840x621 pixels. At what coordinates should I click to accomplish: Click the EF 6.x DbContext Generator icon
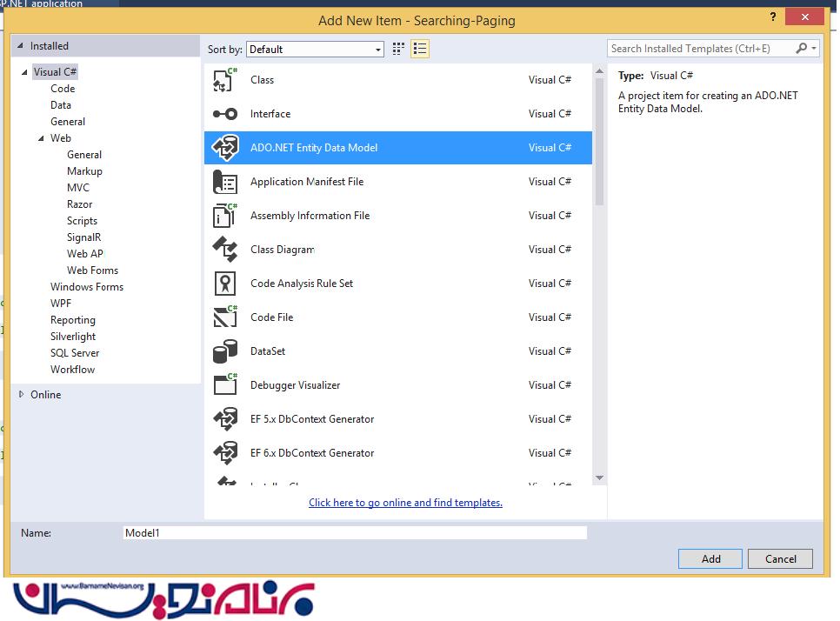[x=225, y=453]
